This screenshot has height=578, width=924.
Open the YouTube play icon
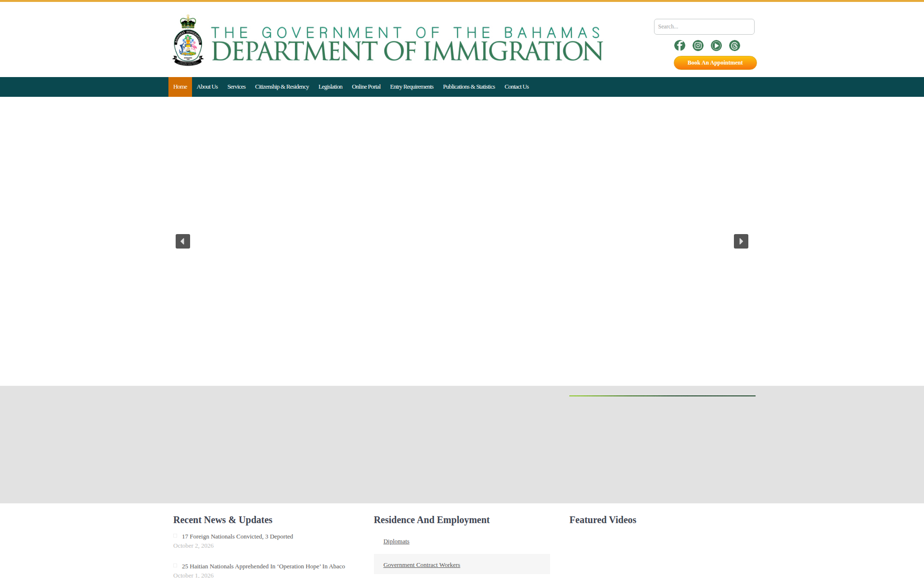(x=716, y=45)
